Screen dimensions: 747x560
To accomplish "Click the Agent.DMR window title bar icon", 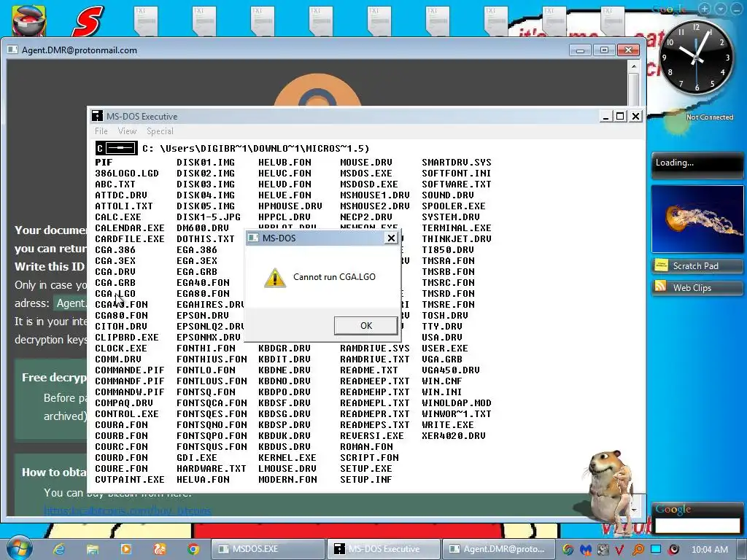I will tap(12, 50).
